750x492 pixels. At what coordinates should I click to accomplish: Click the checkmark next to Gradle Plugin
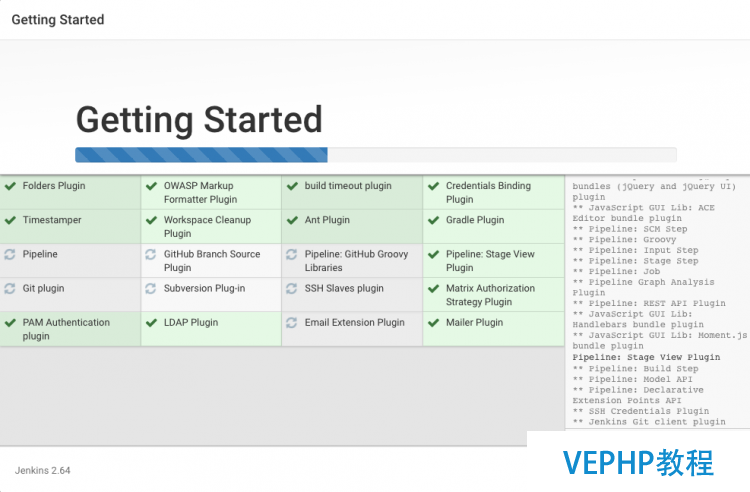(x=433, y=220)
